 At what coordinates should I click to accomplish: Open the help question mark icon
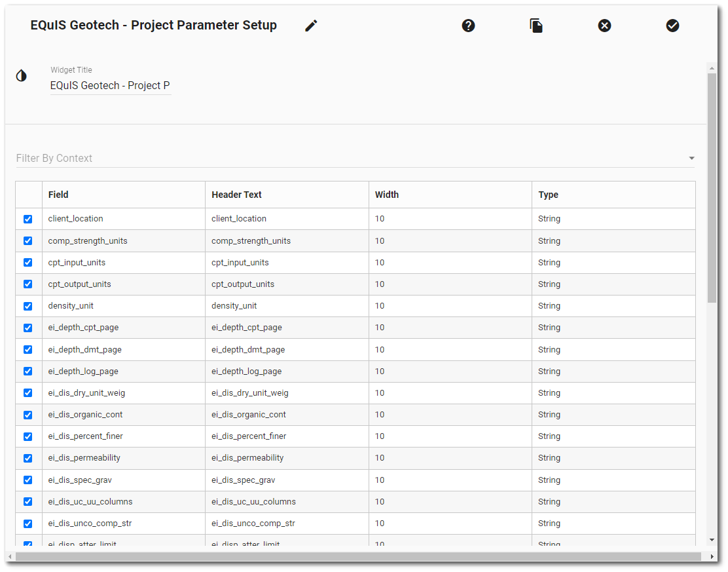pyautogui.click(x=468, y=26)
